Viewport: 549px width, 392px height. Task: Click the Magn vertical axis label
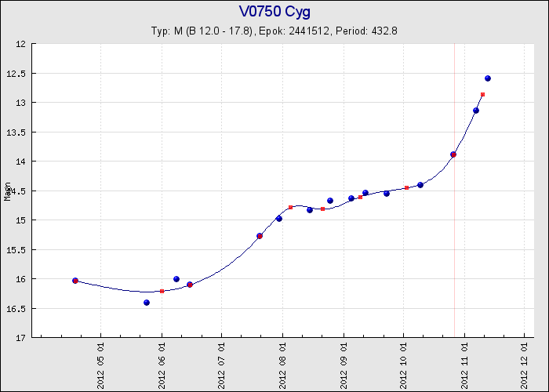pos(8,191)
